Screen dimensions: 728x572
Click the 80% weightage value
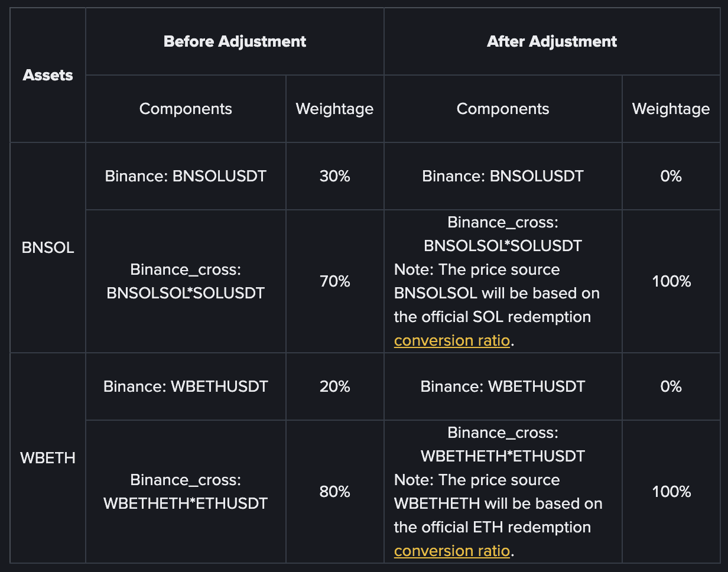point(334,492)
